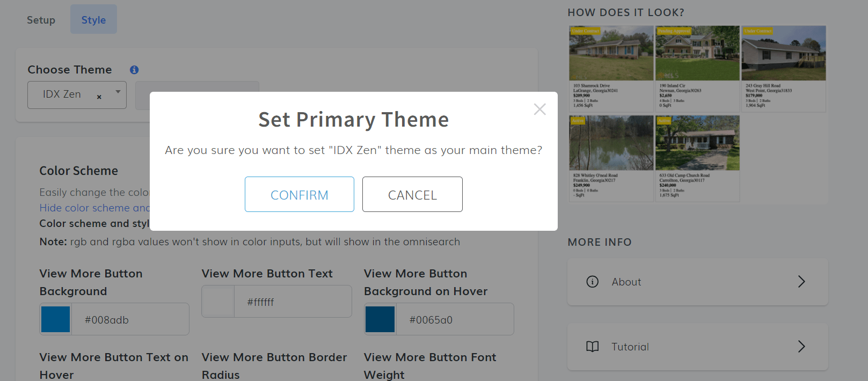Viewport: 868px width, 381px height.
Task: Clear IDX Zen selection with x icon
Action: pos(99,97)
